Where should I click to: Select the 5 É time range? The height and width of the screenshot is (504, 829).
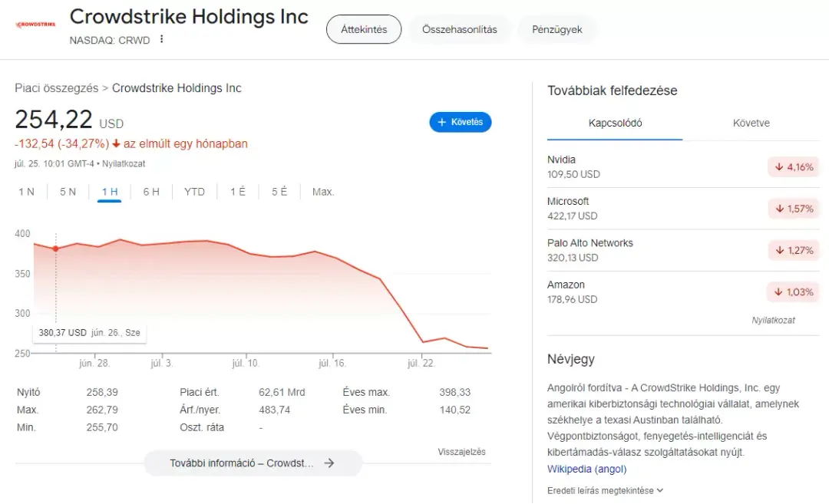pos(279,192)
